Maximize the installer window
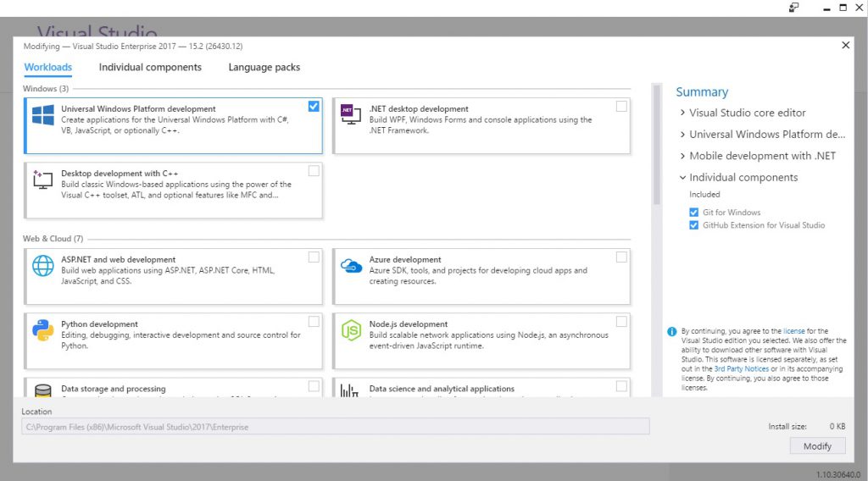The width and height of the screenshot is (868, 481). tap(843, 8)
